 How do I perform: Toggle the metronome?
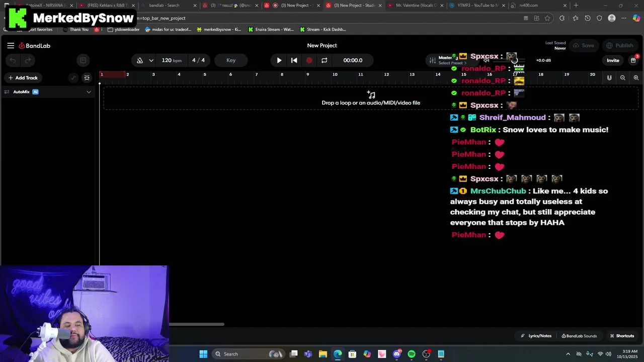click(x=140, y=60)
